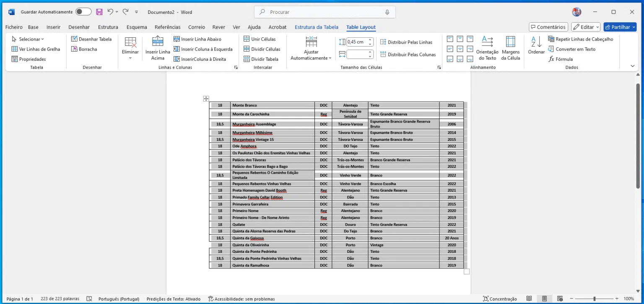Image resolution: width=644 pixels, height=304 pixels.
Task: Click Distribuir Pelas Colunas
Action: click(408, 54)
